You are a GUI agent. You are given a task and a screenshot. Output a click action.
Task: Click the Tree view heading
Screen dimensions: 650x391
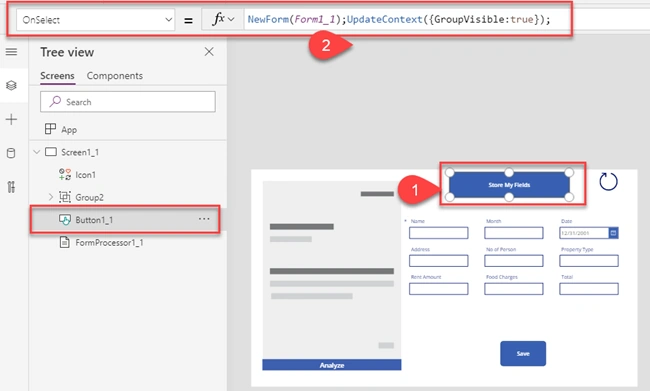click(67, 52)
